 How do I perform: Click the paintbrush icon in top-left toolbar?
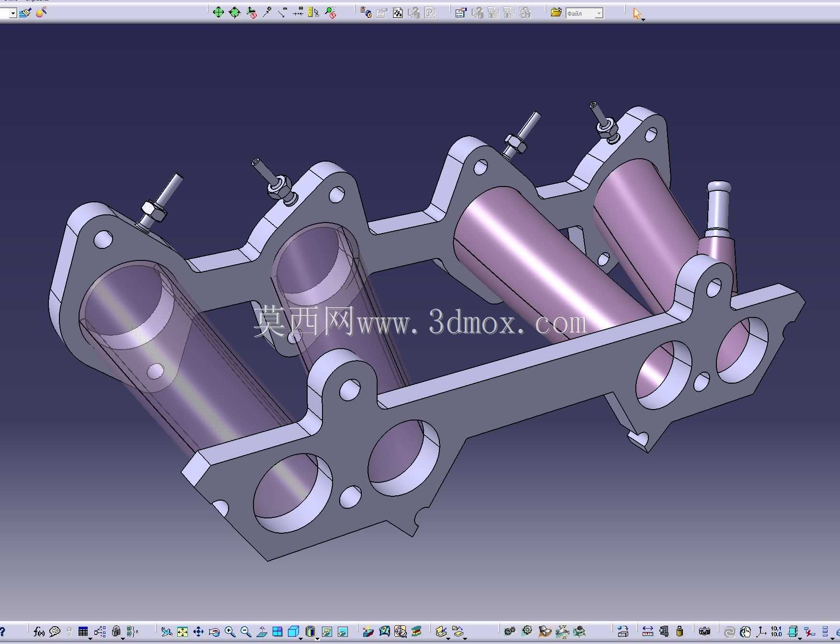point(25,12)
